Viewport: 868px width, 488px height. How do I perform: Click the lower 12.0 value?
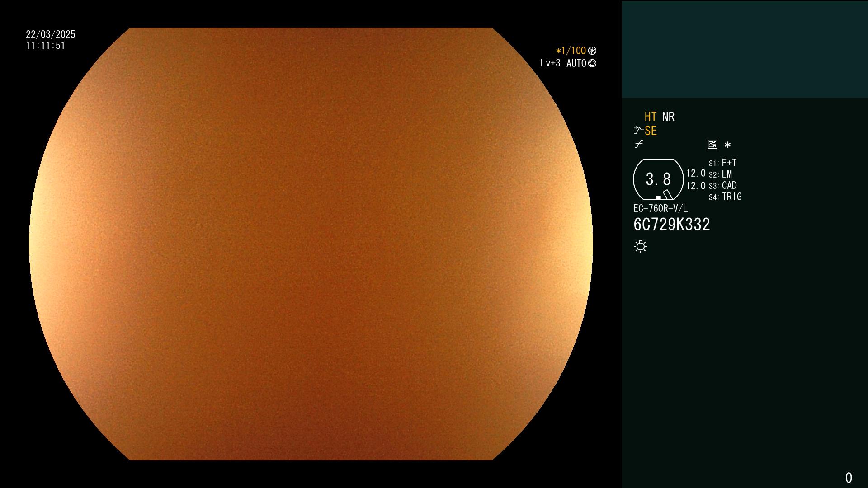[x=696, y=186]
